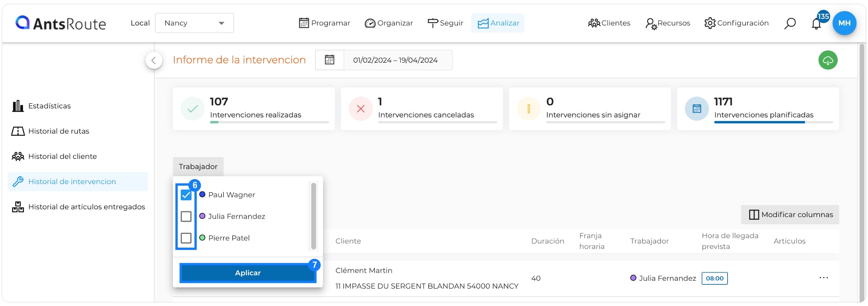Click the date range field 01/02/2024 – 19/04/2024

click(398, 60)
